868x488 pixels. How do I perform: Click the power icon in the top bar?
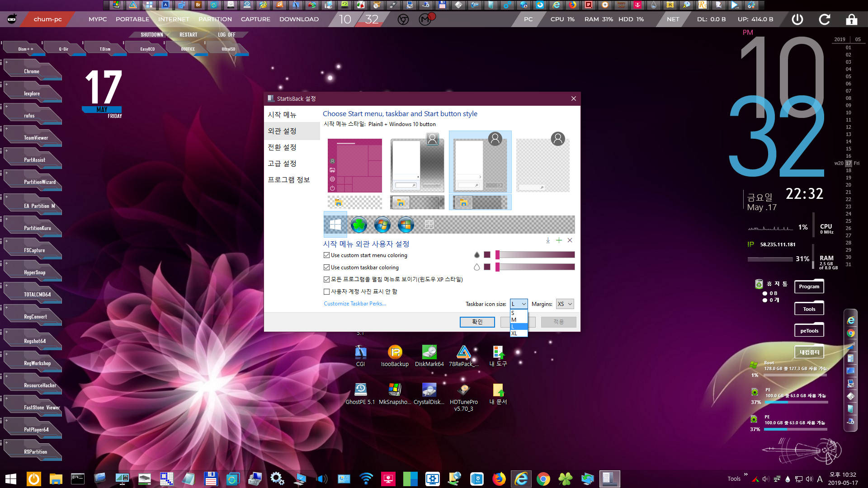click(x=797, y=19)
